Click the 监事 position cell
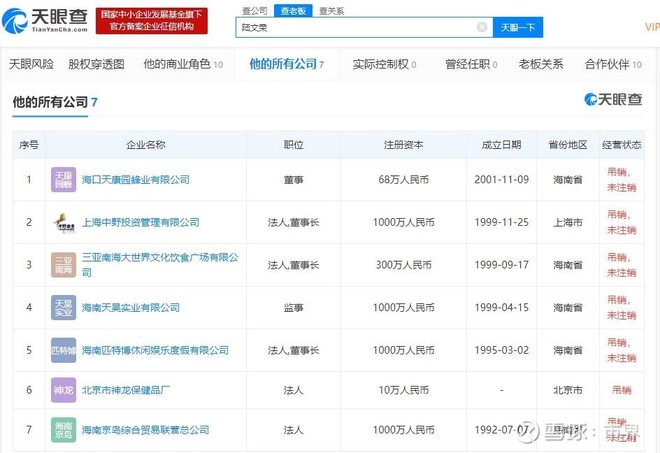Viewport: 660px width, 453px height. click(293, 308)
